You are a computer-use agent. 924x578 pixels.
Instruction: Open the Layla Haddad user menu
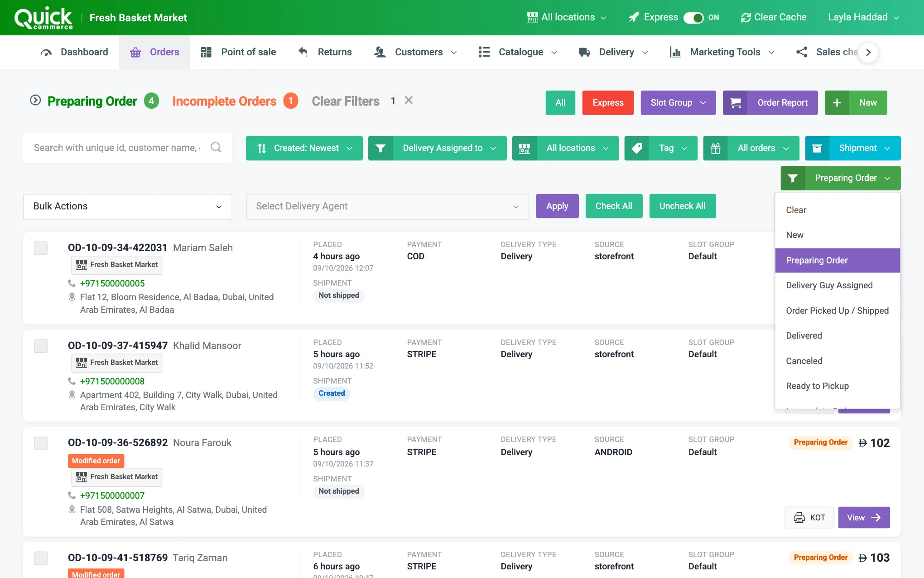click(863, 18)
